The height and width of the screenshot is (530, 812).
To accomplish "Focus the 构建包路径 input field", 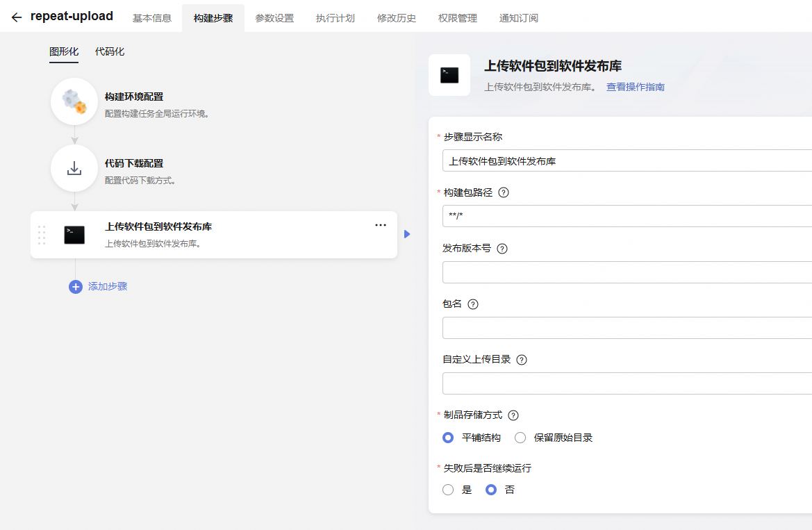I will [627, 216].
